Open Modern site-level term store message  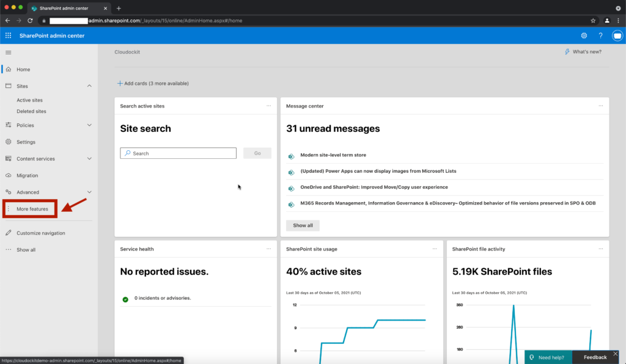click(333, 155)
